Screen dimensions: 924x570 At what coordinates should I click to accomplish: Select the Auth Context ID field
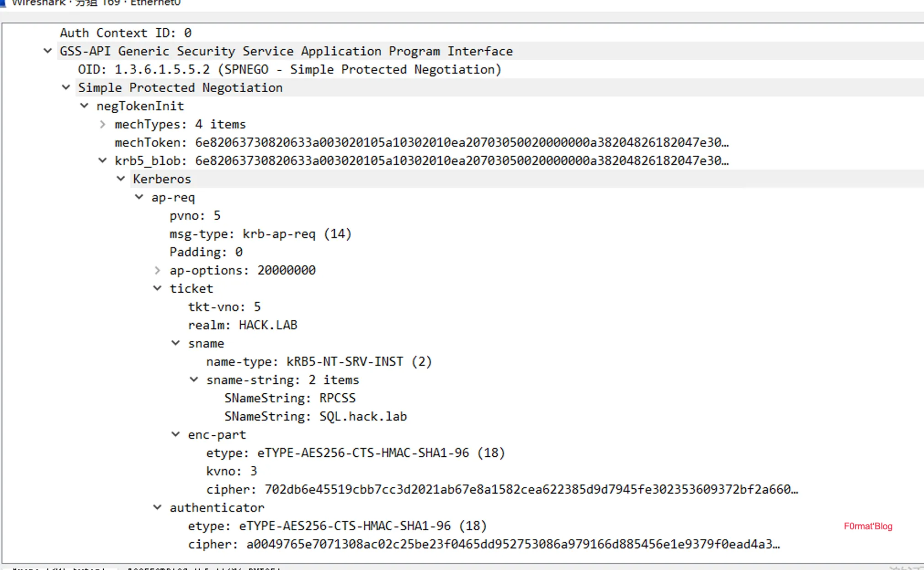(x=126, y=33)
